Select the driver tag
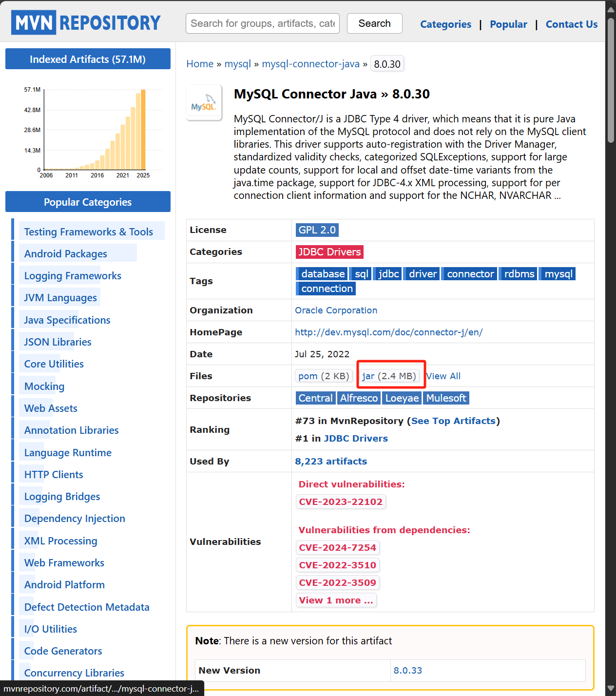Screen dimensions: 616x696 (422, 274)
